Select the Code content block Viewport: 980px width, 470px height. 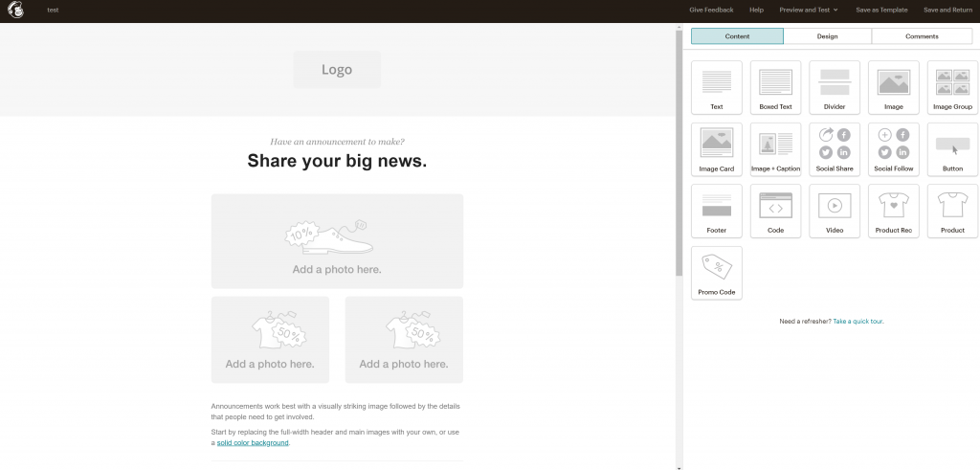pos(775,211)
